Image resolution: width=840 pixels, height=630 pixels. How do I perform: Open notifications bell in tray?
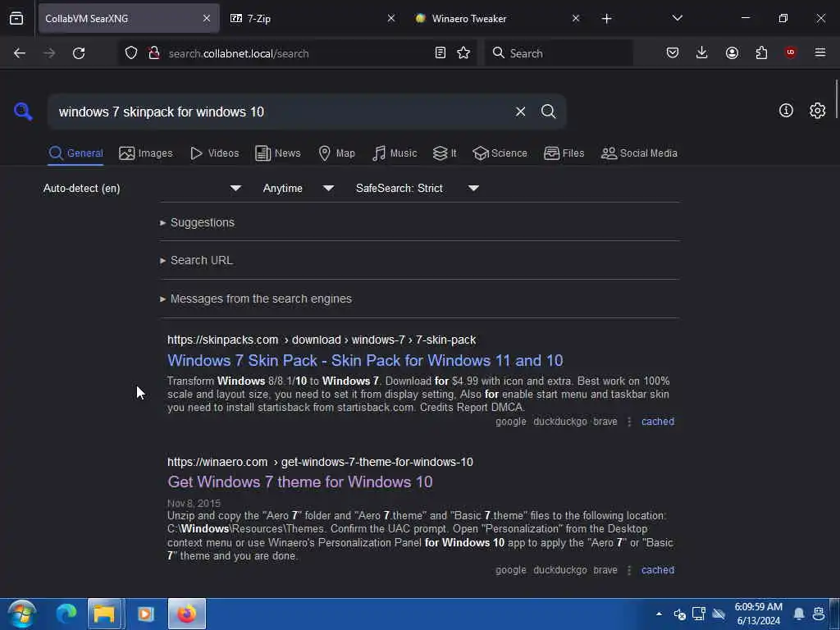799,614
